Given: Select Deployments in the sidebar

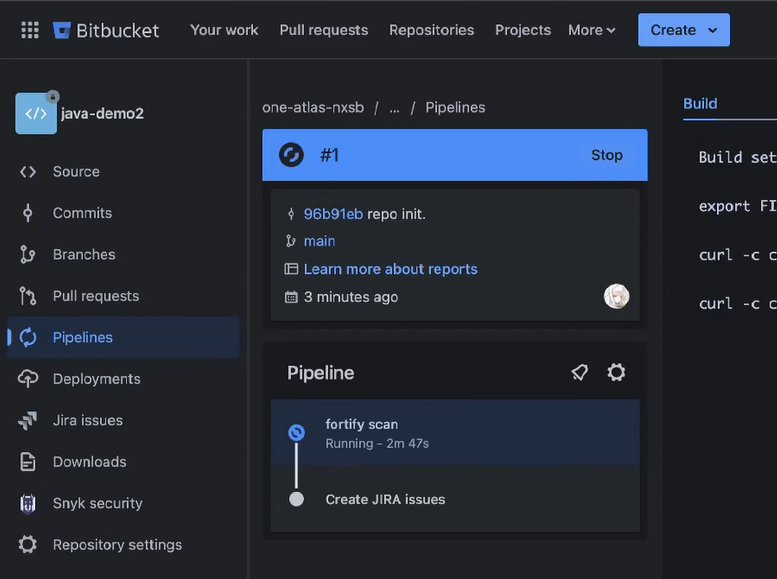Looking at the screenshot, I should (x=123, y=379).
